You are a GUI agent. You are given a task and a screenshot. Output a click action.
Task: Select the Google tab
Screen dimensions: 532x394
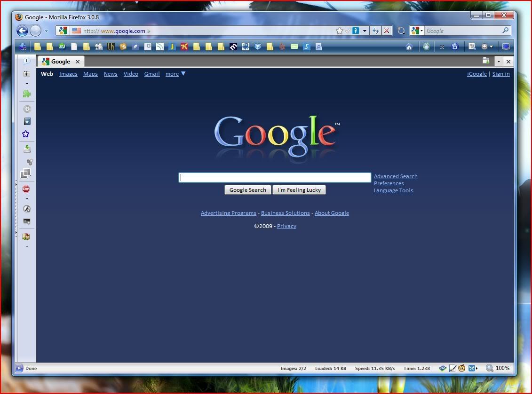click(61, 62)
